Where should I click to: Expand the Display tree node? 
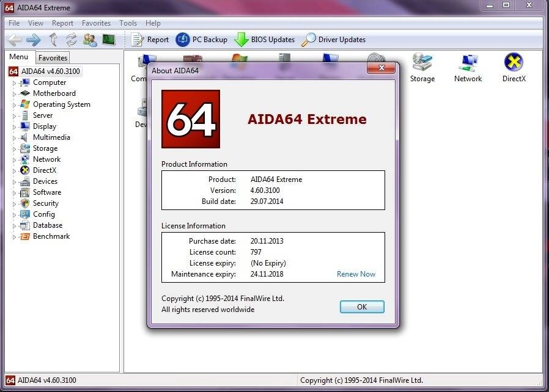pos(14,127)
